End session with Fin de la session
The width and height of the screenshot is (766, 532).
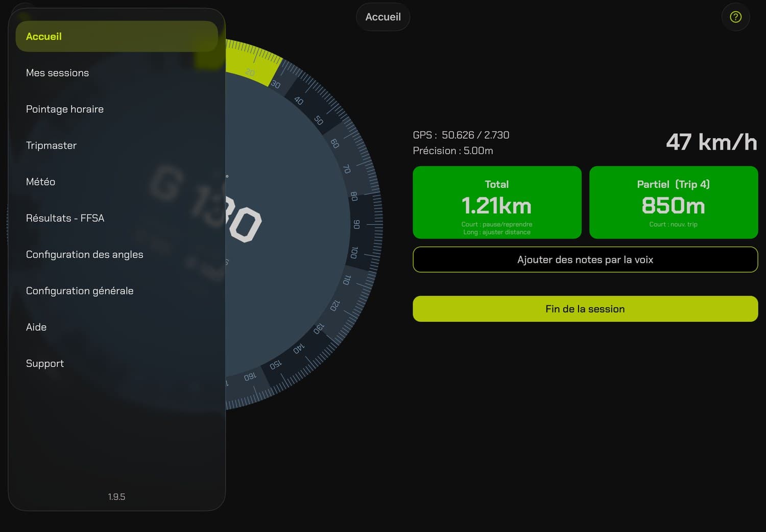click(585, 309)
